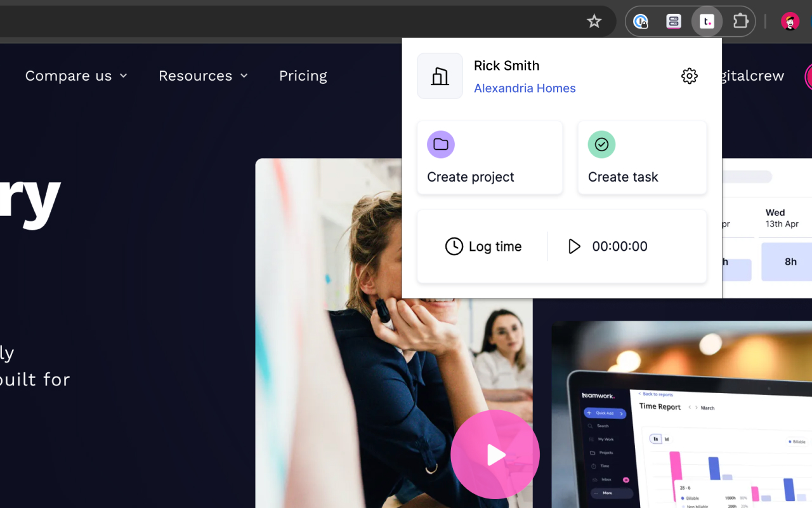Screen dimensions: 812x508
Task: Play the video with the pink button
Action: [495, 454]
